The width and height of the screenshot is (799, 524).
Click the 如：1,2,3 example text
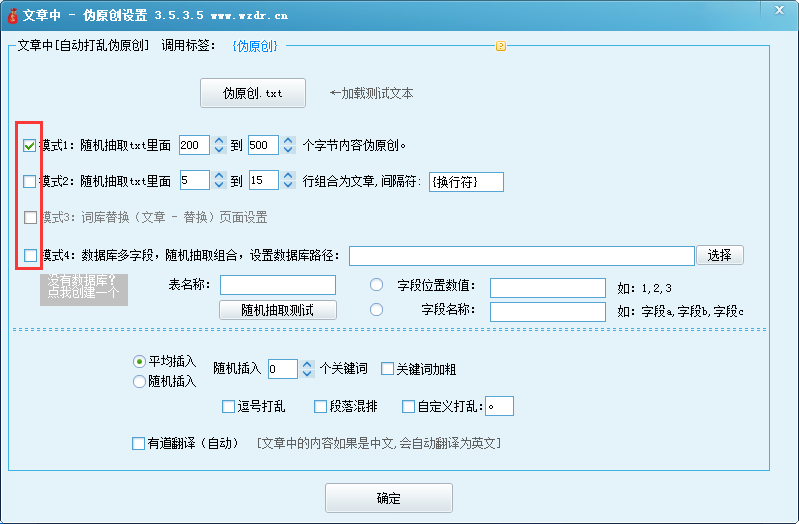tap(645, 289)
